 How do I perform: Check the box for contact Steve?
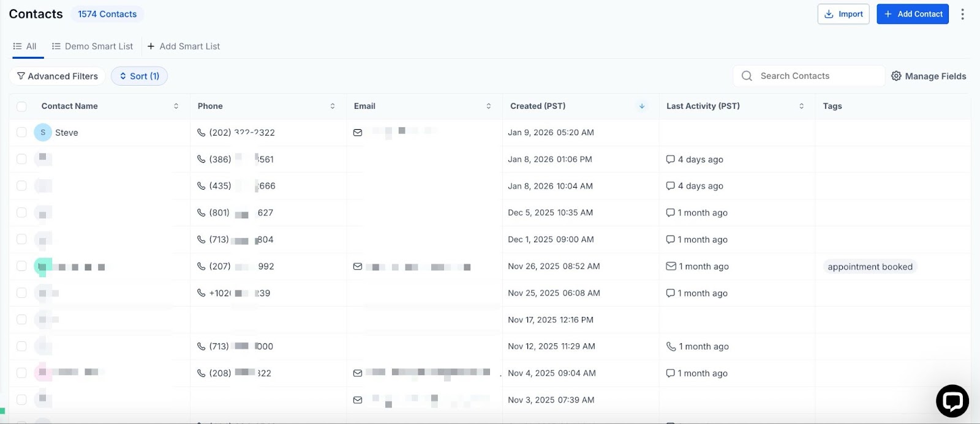(21, 133)
